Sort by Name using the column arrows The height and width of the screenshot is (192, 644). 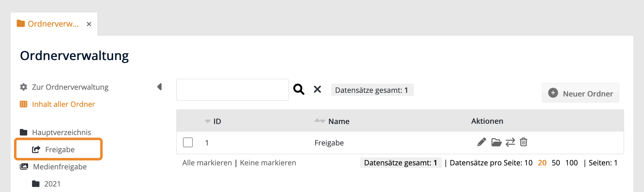[320, 121]
